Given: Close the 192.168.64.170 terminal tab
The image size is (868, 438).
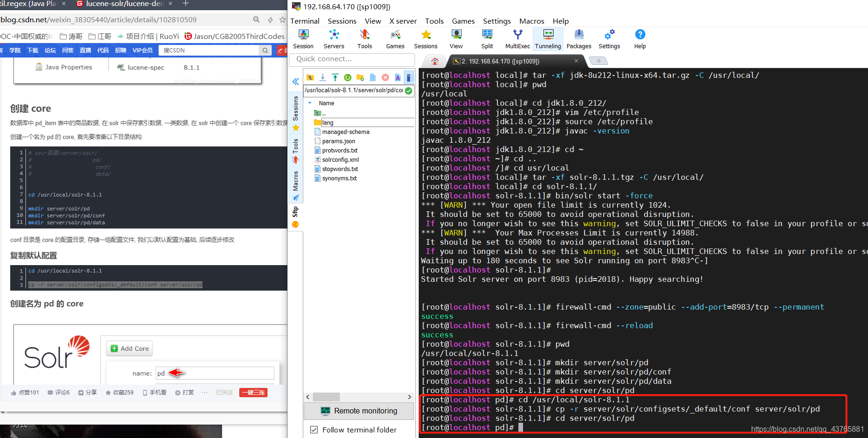Looking at the screenshot, I should 576,61.
